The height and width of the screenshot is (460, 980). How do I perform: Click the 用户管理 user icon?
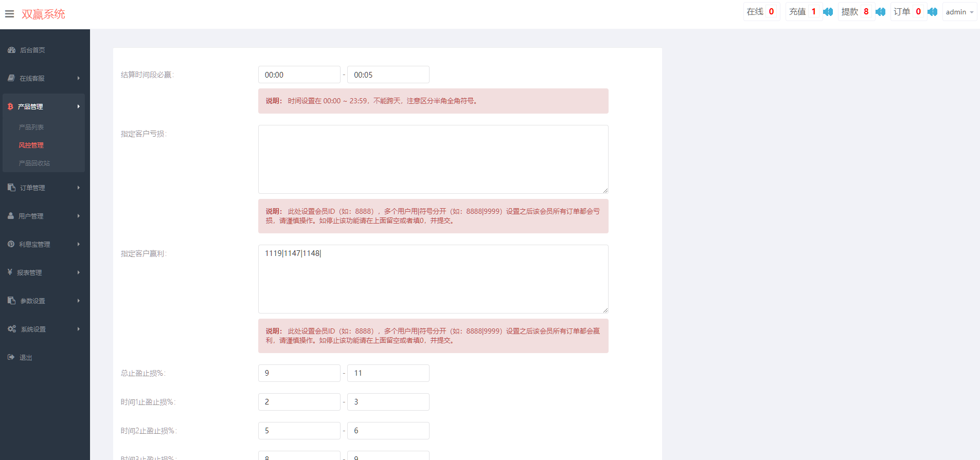coord(11,216)
